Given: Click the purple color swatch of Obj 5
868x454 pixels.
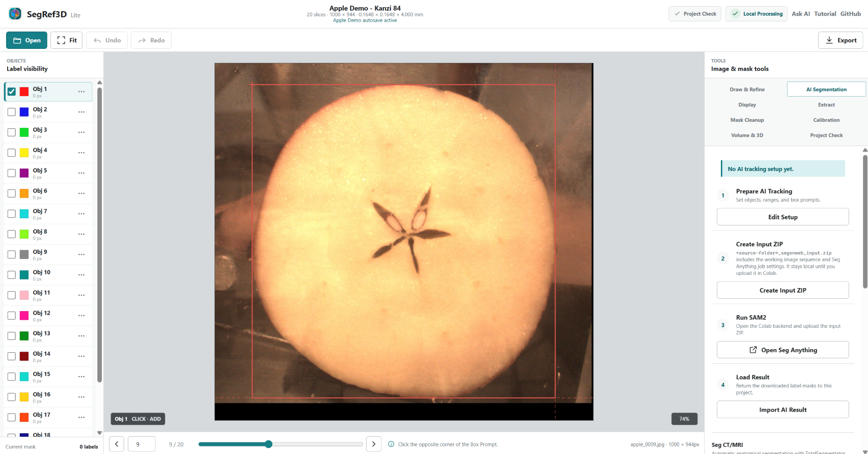Looking at the screenshot, I should 24,173.
